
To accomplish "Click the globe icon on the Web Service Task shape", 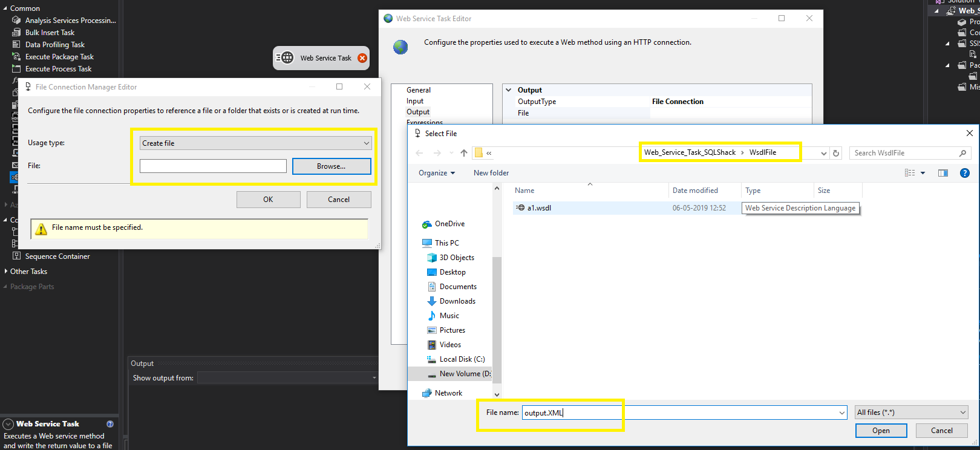I will point(288,58).
